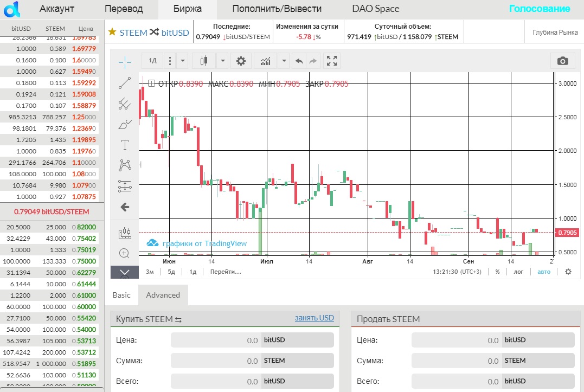Select the brush drawing tool

click(125, 124)
